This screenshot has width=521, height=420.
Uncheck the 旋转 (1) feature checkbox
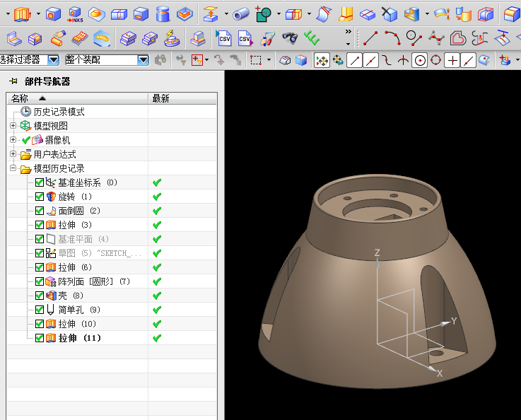(40, 197)
